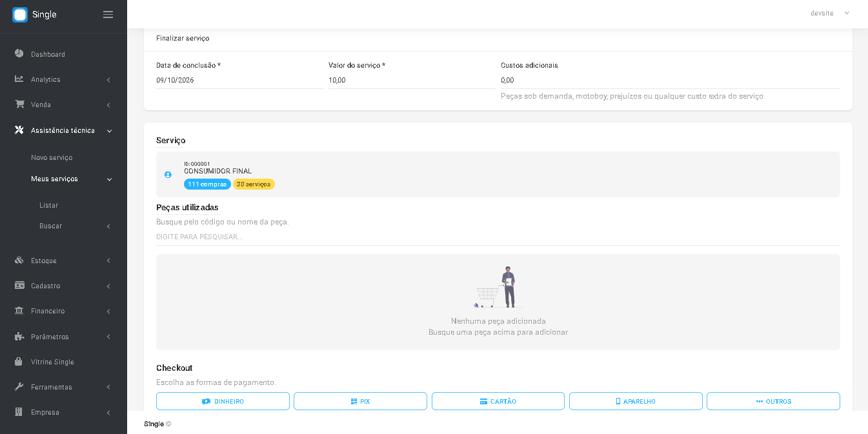Image resolution: width=868 pixels, height=434 pixels.
Task: Click the Financeiro bank icon
Action: [19, 311]
